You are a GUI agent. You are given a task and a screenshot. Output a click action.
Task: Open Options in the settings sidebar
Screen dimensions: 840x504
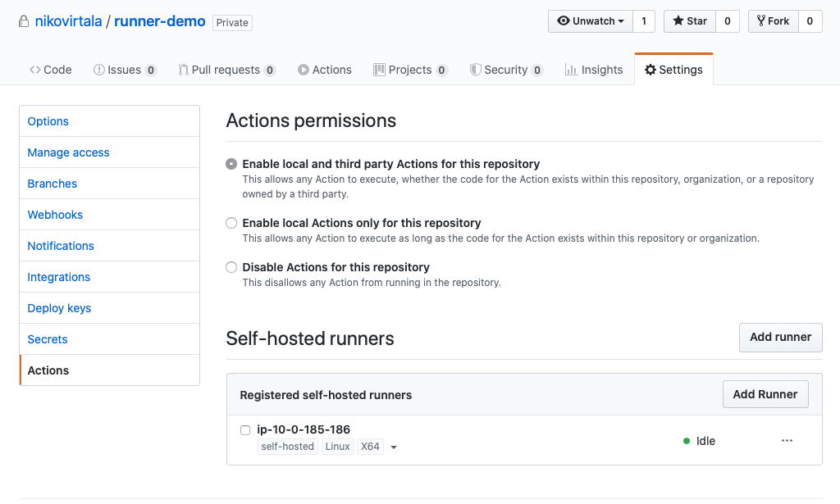click(110, 121)
